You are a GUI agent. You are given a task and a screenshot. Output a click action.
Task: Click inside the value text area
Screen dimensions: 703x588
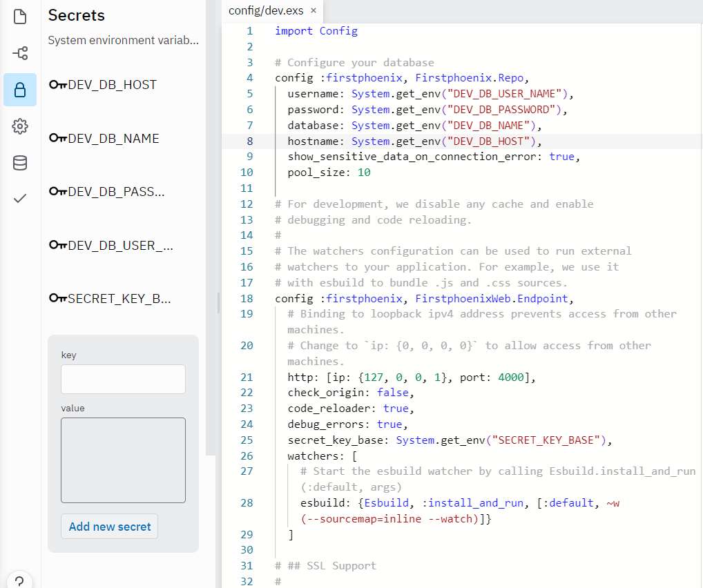[x=123, y=460]
